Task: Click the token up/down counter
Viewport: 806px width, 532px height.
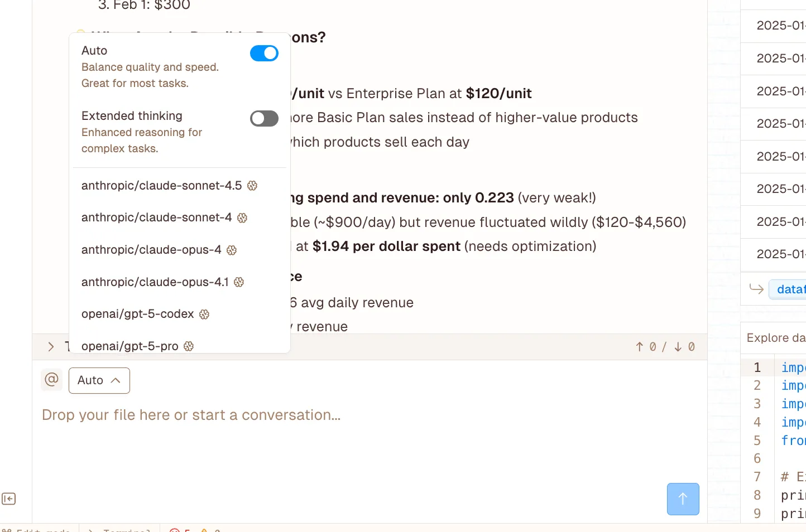Action: [665, 347]
